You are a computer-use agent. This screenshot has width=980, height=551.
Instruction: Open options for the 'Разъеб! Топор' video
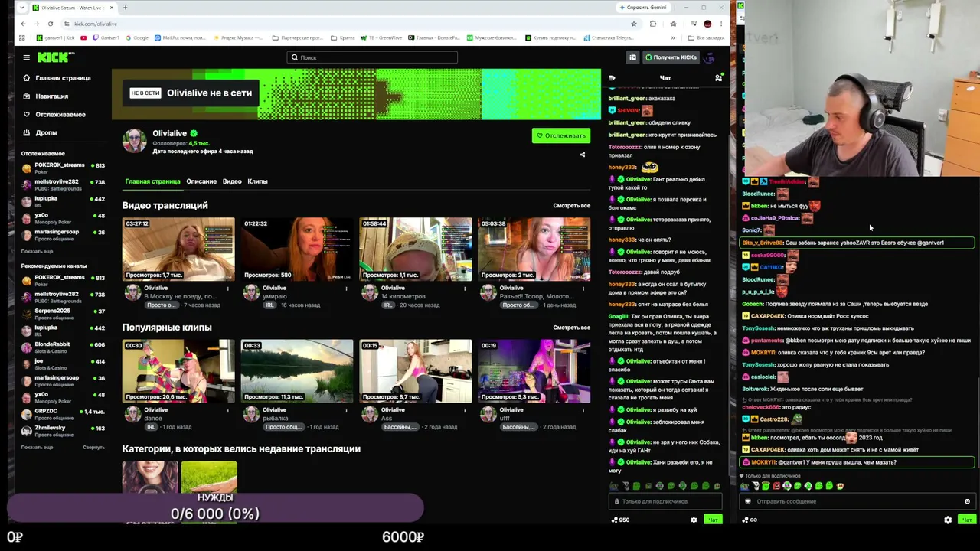583,289
